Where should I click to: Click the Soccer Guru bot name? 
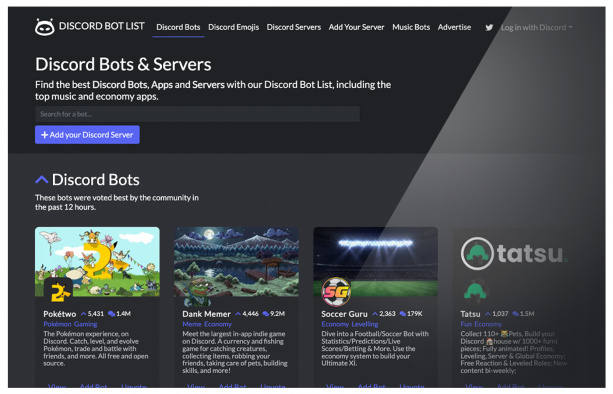click(x=344, y=314)
